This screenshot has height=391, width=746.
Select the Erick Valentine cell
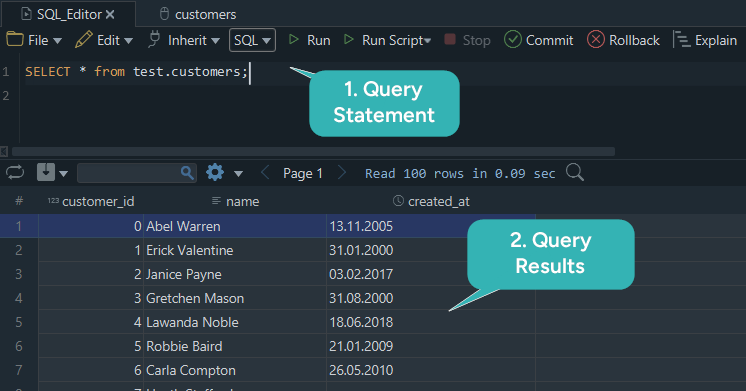(235, 250)
